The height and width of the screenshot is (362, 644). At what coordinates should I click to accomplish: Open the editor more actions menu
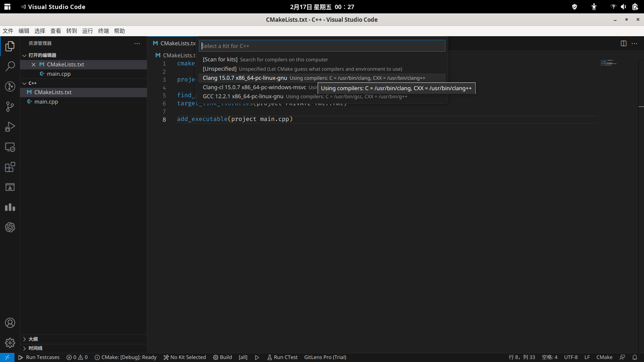[x=634, y=44]
